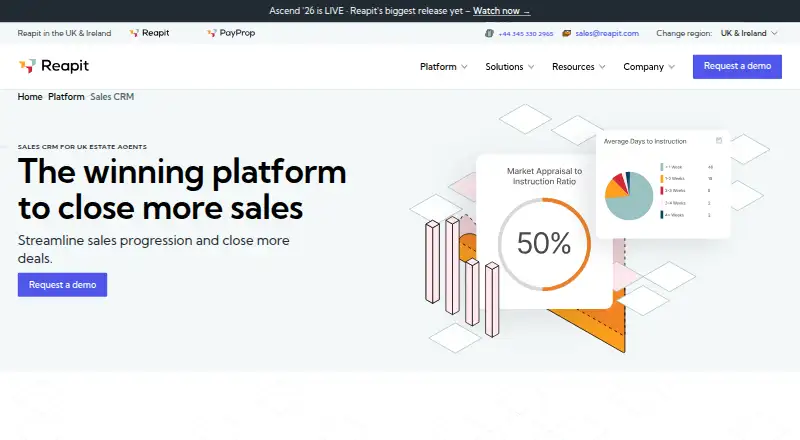Click the envelope icon beside sales email
Image resolution: width=800 pixels, height=440 pixels.
pos(566,33)
